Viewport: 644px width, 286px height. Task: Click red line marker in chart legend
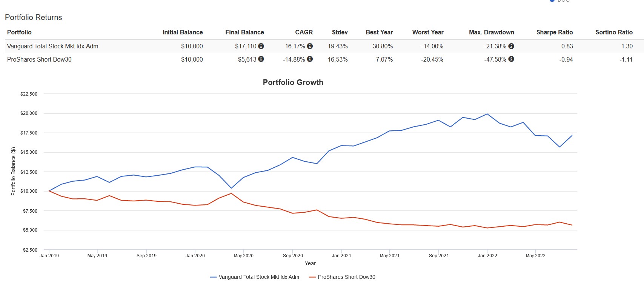coord(312,277)
